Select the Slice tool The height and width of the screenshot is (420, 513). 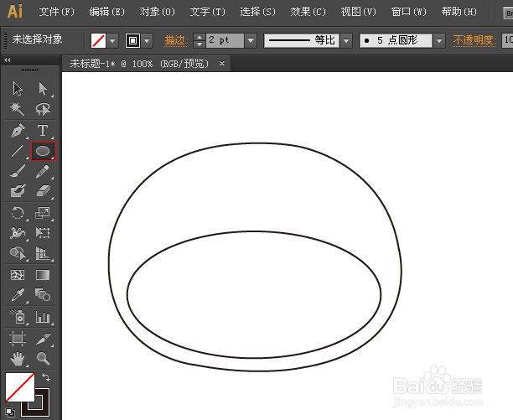(43, 339)
